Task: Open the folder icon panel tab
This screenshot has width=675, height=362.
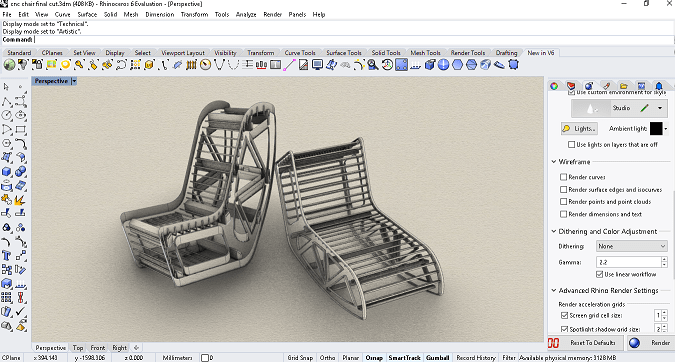Action: [623, 86]
